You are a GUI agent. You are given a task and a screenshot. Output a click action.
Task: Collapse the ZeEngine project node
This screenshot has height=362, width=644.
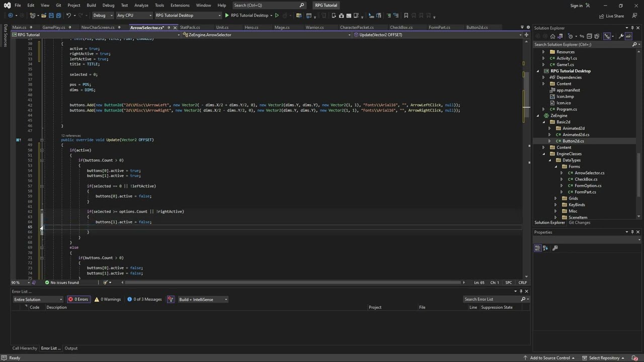(538, 116)
